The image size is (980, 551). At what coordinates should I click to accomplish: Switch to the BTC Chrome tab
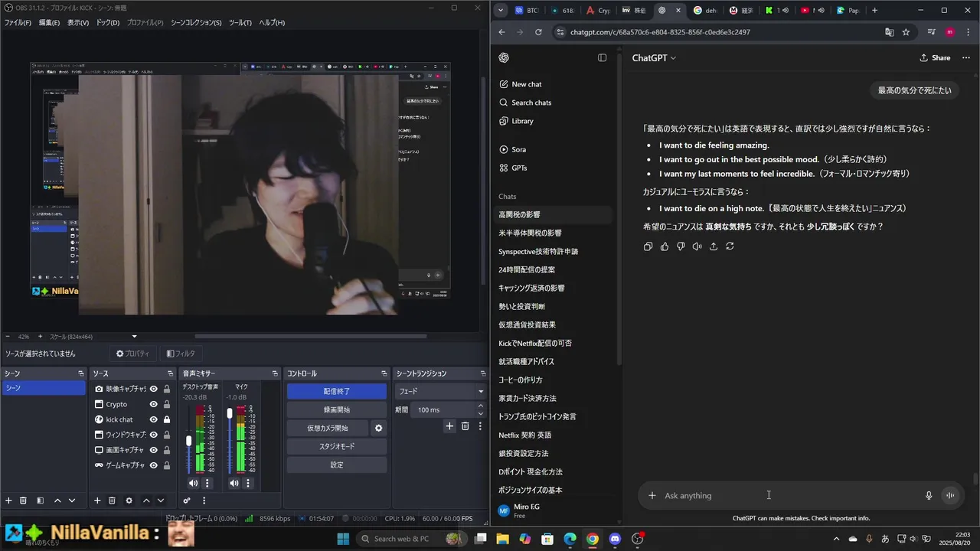pos(528,11)
